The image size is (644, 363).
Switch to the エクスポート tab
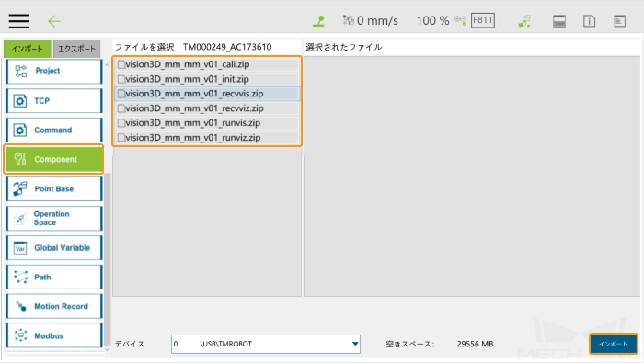click(x=76, y=50)
